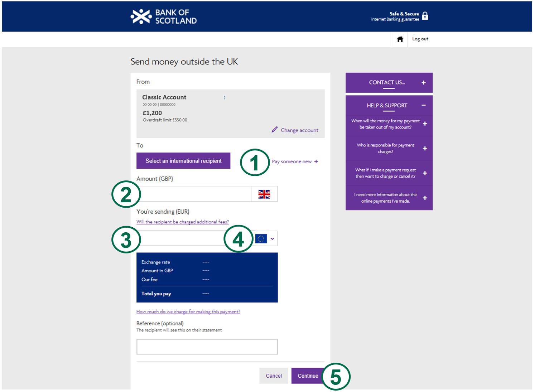Viewport: 535px width, 392px height.
Task: Click the £1,200 balance text
Action: click(x=152, y=113)
